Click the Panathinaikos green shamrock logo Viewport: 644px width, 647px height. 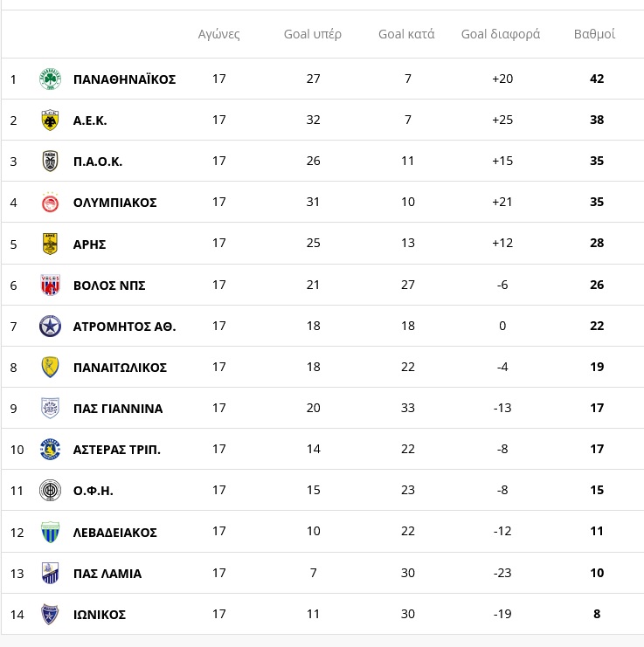pos(50,79)
